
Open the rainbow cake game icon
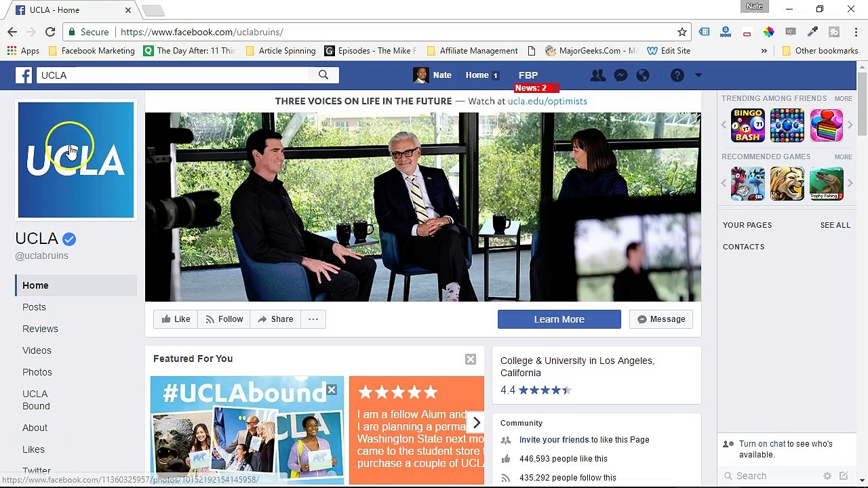coord(826,125)
